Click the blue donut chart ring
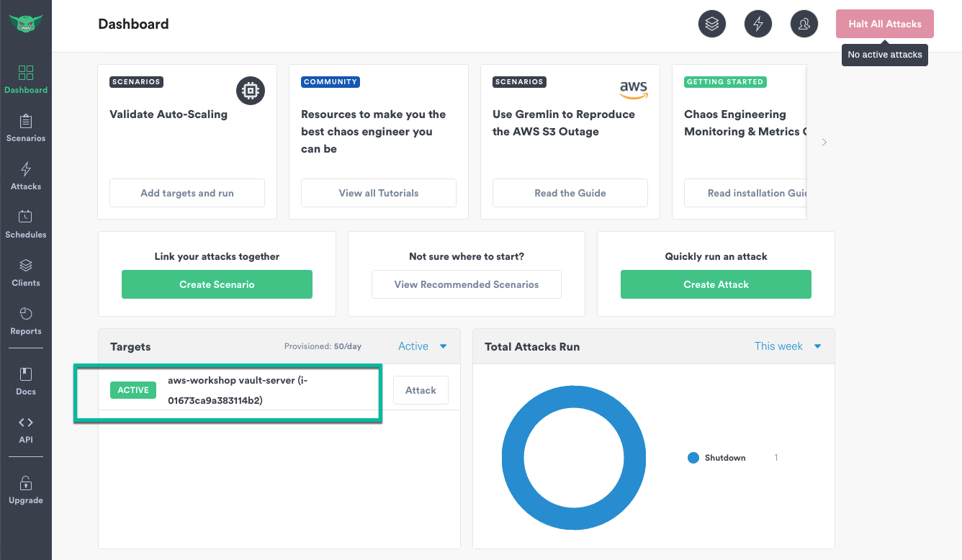The image size is (962, 560). click(512, 458)
